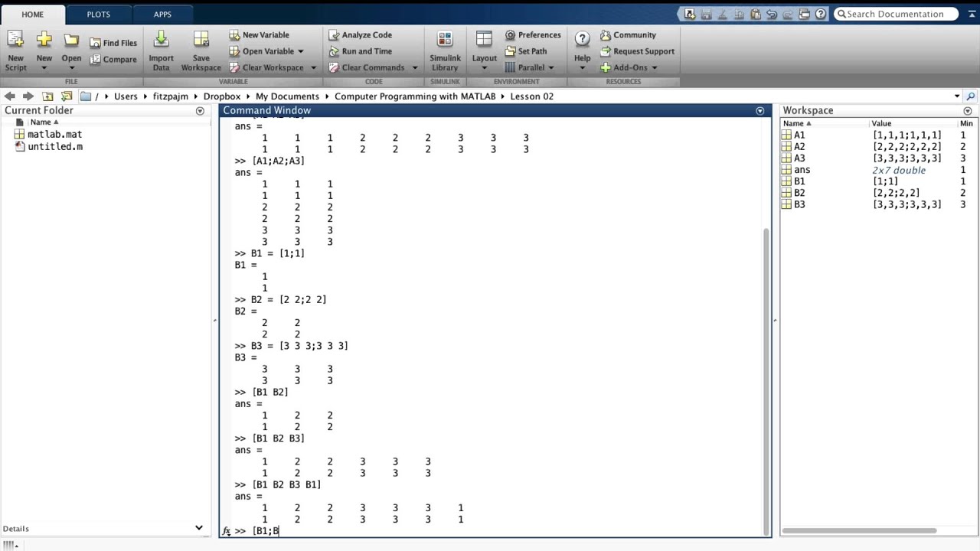
Task: Click Analyze Code
Action: click(360, 34)
